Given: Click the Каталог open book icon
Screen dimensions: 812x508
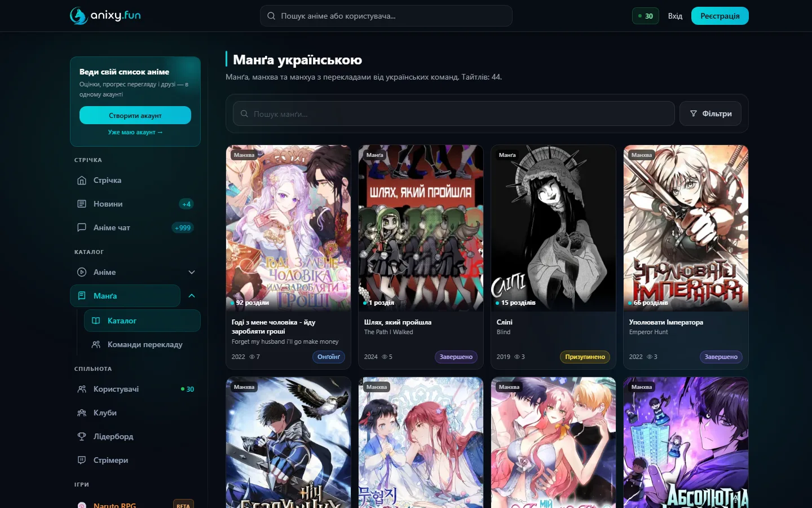Looking at the screenshot, I should point(96,321).
